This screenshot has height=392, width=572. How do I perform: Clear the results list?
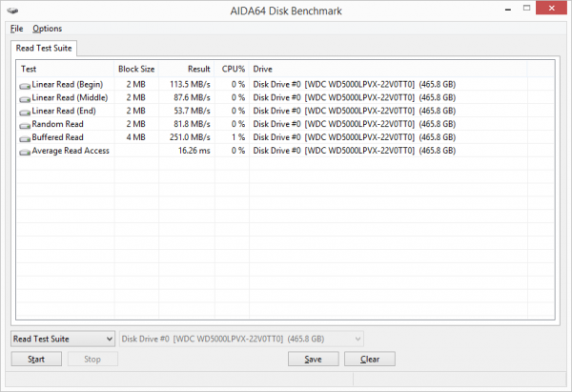tap(370, 360)
